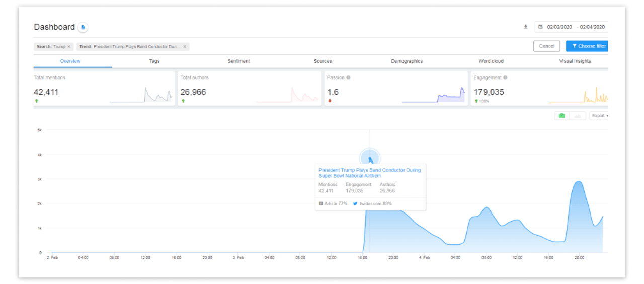
Task: Click the download icon near date range
Action: (x=526, y=27)
